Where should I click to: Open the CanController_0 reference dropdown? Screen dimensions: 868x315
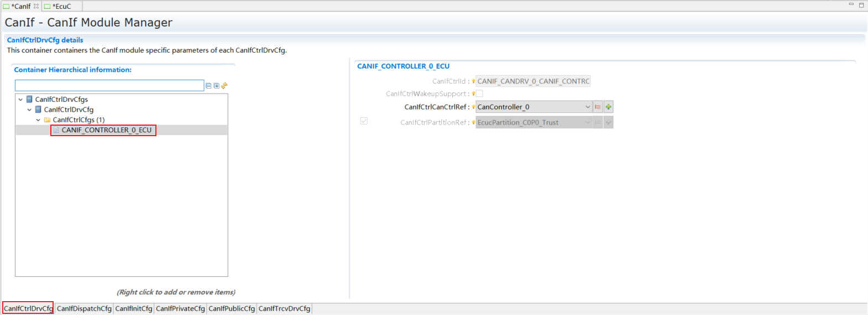point(587,107)
